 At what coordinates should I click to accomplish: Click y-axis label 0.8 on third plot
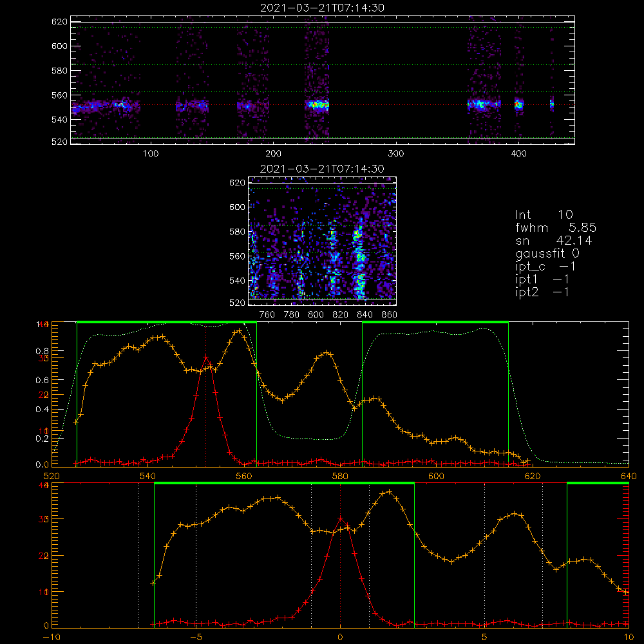(43, 351)
